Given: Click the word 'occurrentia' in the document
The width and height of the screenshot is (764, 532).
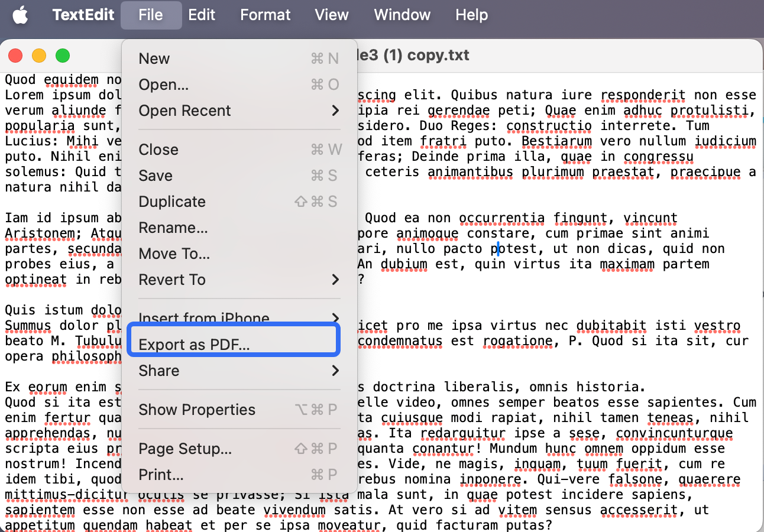Looking at the screenshot, I should [x=501, y=218].
